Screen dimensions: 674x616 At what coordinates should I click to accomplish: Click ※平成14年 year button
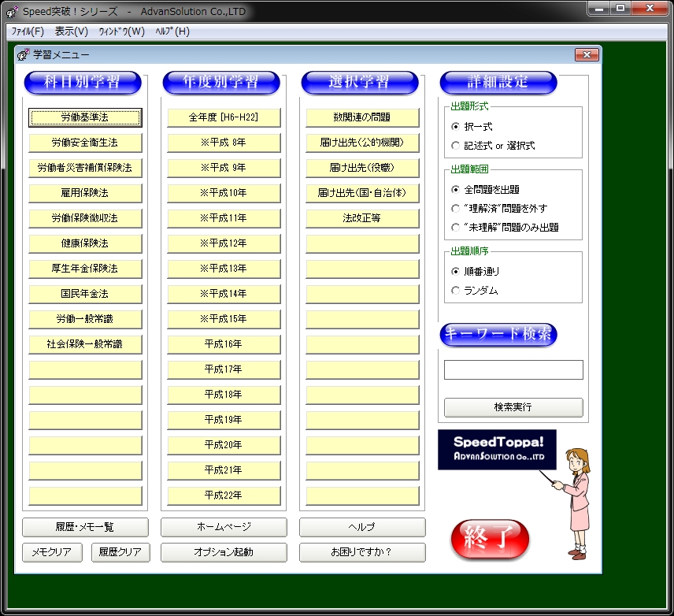[x=224, y=294]
